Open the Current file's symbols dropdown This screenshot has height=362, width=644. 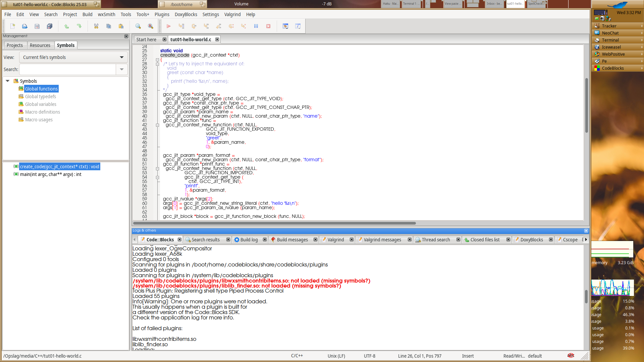pos(73,57)
